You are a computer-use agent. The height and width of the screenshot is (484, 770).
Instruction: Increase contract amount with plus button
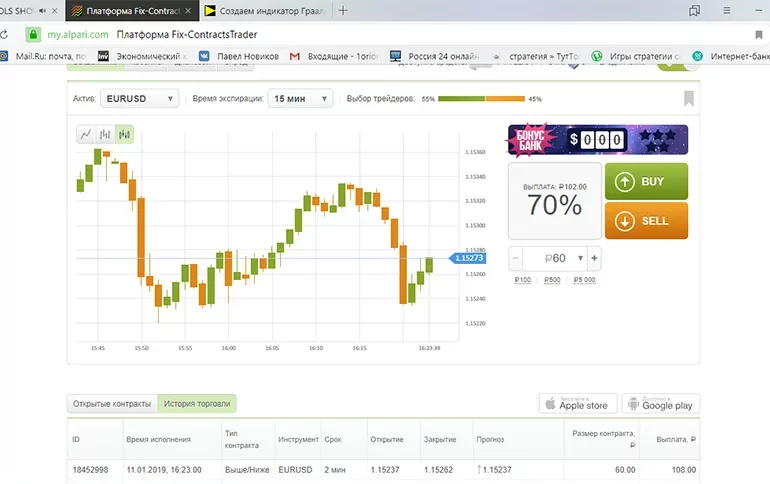(x=594, y=258)
